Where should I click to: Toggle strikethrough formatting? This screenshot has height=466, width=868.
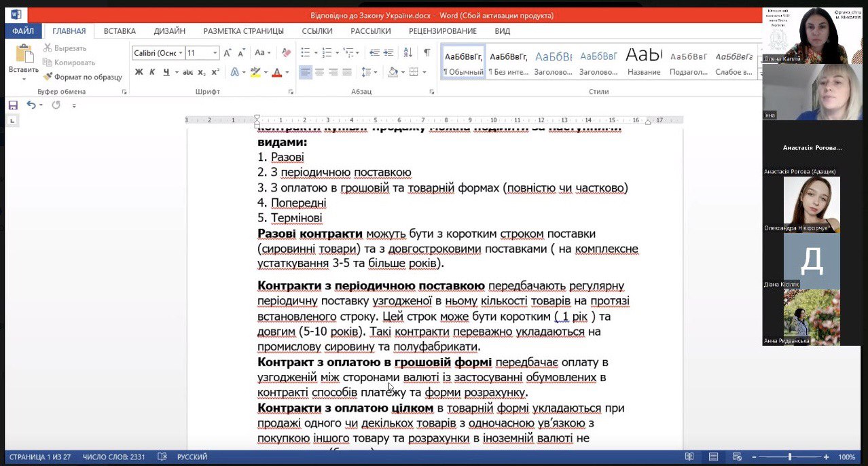point(188,72)
